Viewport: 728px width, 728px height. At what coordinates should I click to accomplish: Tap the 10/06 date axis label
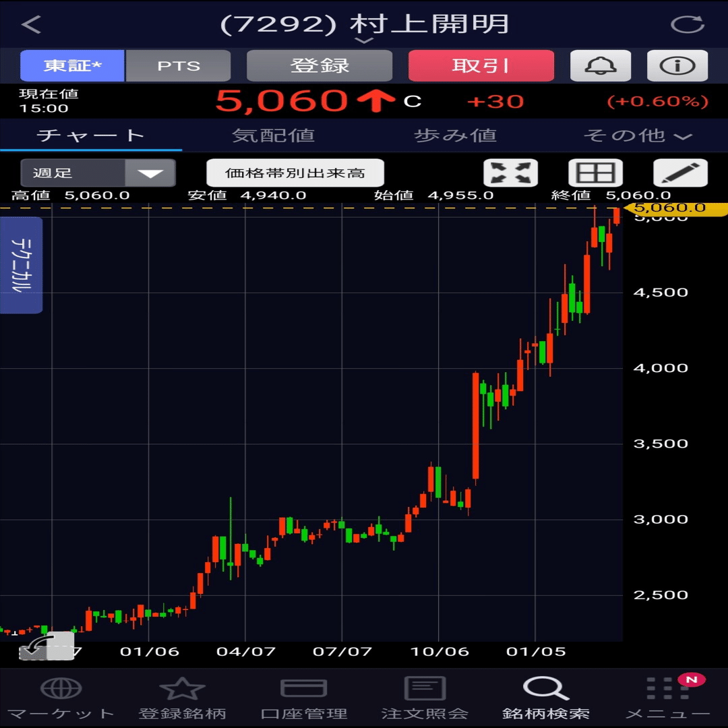pyautogui.click(x=439, y=651)
